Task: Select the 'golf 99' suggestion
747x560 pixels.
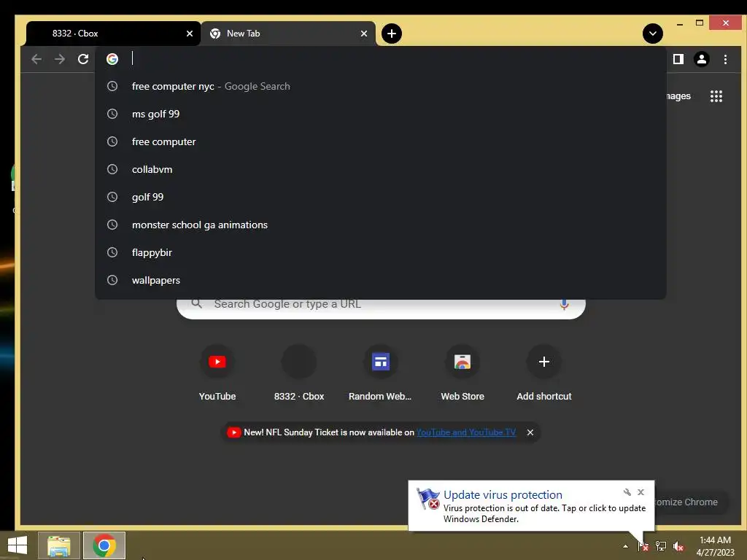Action: click(380, 197)
